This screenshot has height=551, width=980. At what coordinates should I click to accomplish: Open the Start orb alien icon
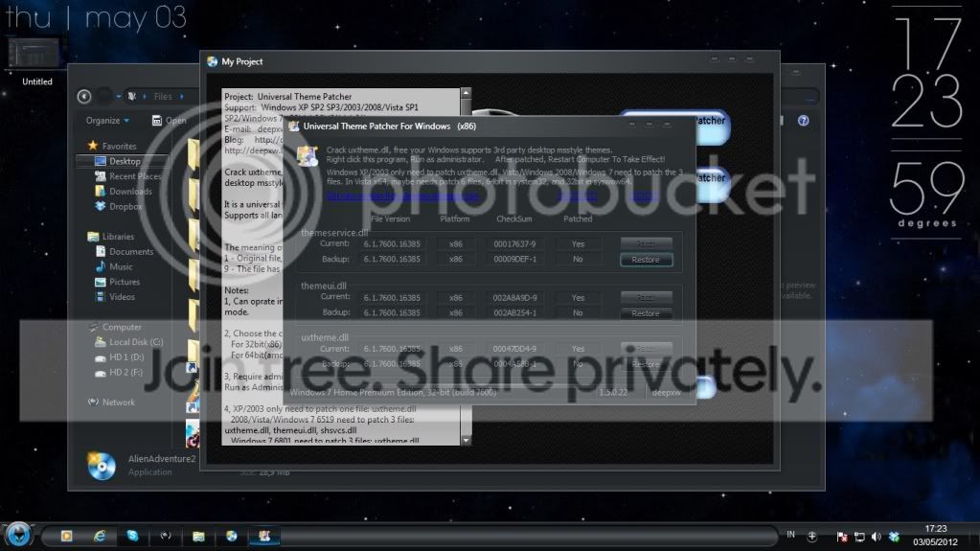[18, 534]
